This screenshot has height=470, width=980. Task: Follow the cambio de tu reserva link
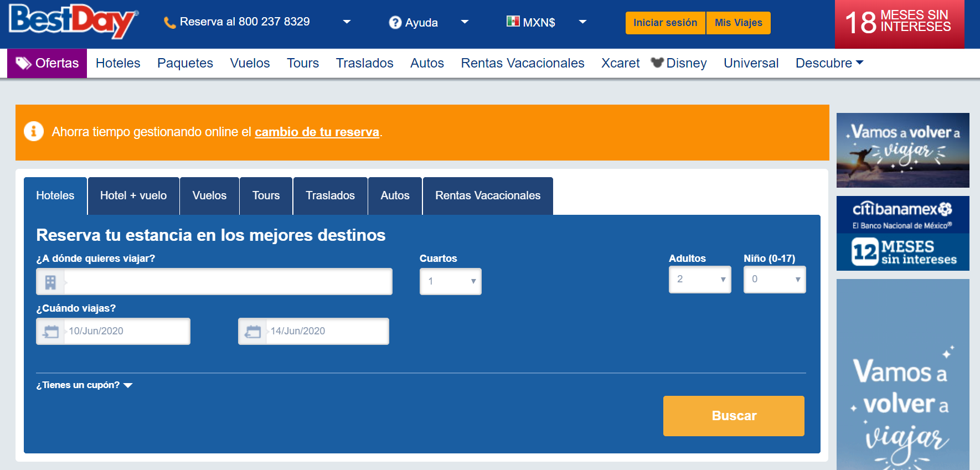317,132
